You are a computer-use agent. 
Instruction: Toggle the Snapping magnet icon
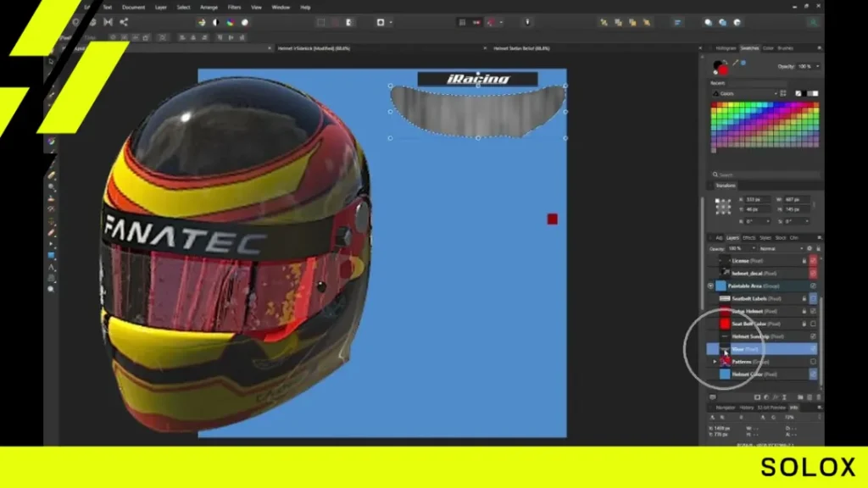click(491, 23)
